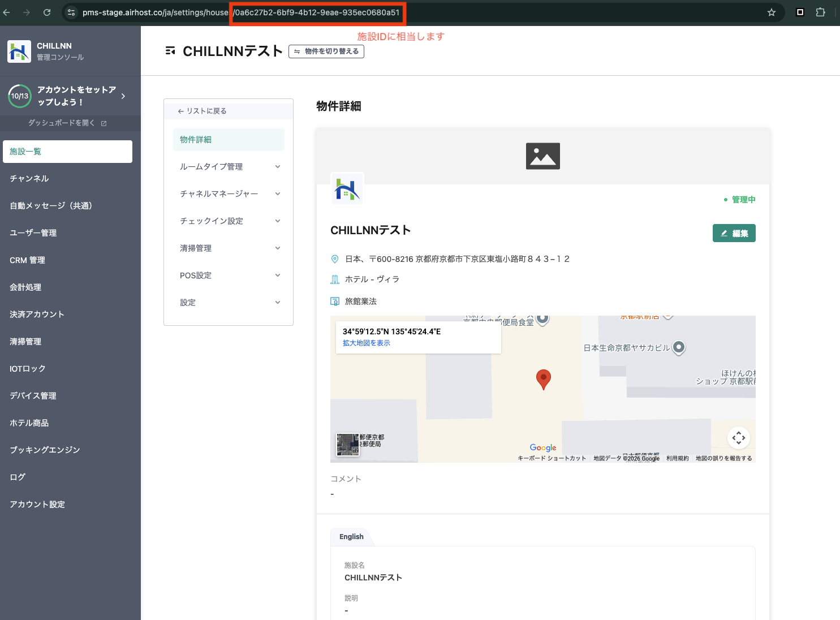Viewport: 840px width, 620px height.
Task: Click the green 編集 button
Action: (x=734, y=233)
